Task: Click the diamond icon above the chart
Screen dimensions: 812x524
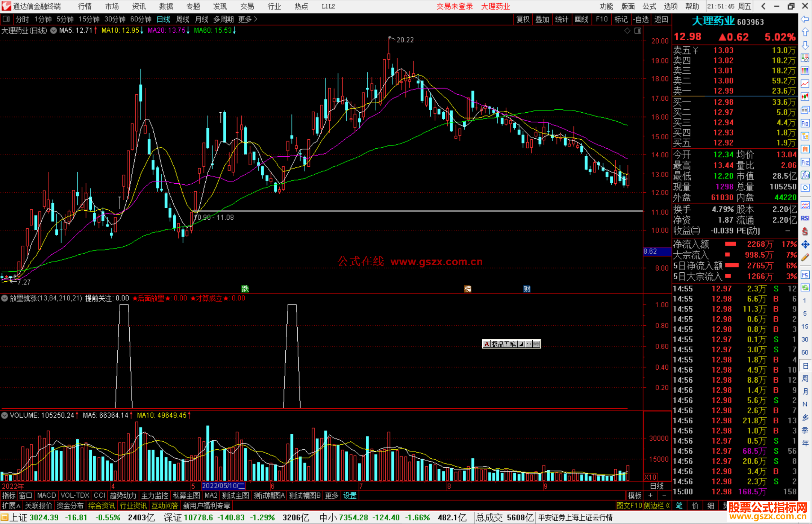Action: click(627, 31)
